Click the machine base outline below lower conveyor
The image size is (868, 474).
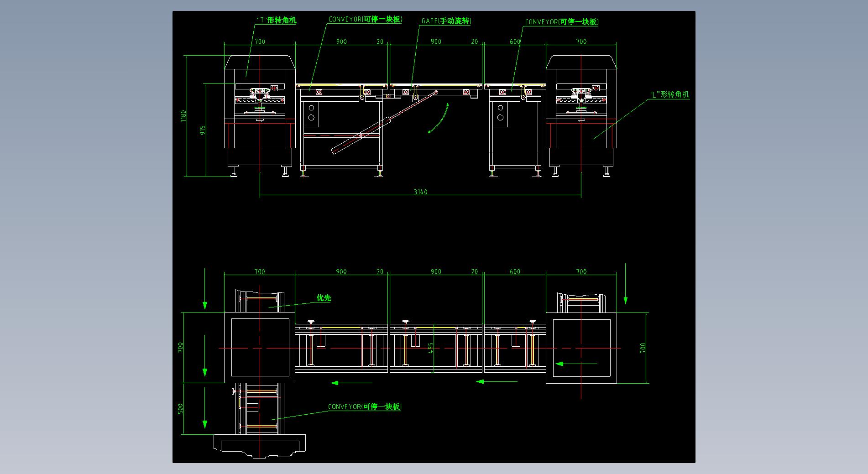click(260, 444)
